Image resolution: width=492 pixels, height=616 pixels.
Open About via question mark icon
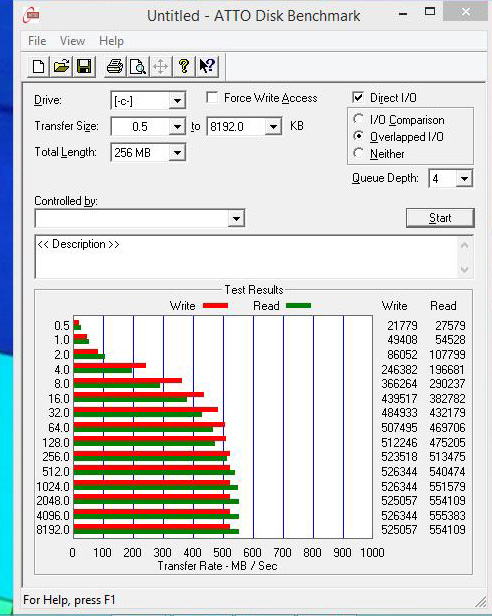point(184,66)
